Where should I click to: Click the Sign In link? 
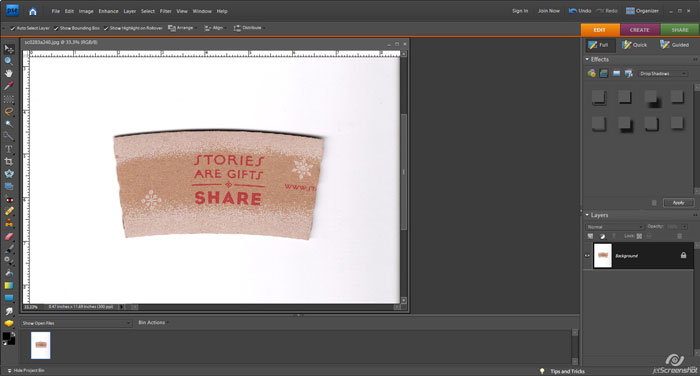point(520,11)
